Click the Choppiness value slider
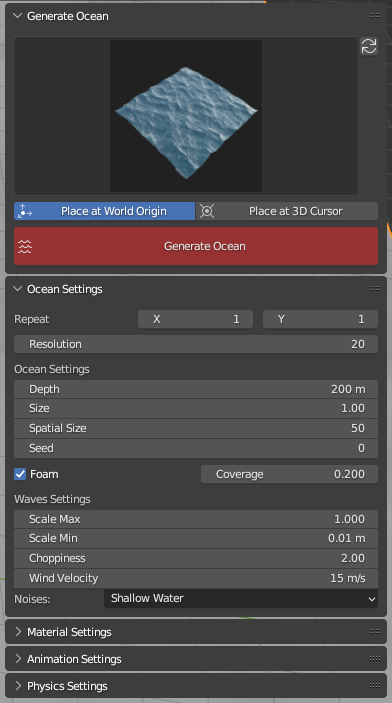The width and height of the screenshot is (392, 703). (x=196, y=558)
